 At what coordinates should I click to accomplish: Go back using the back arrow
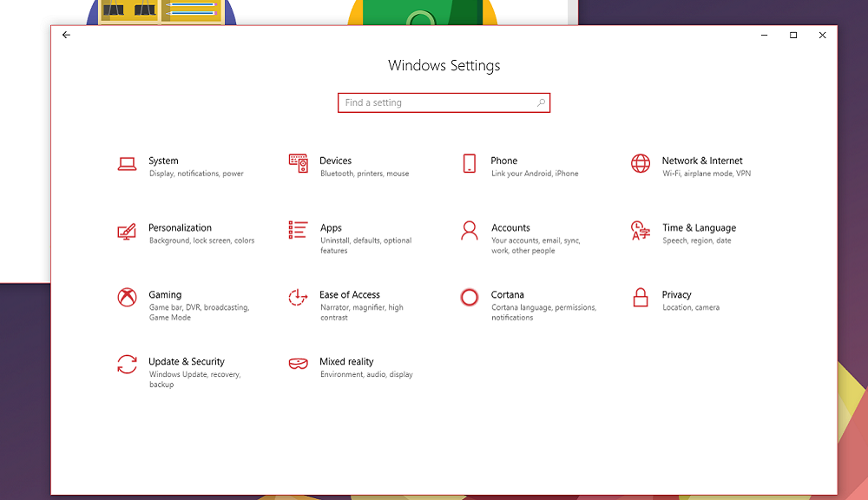66,36
